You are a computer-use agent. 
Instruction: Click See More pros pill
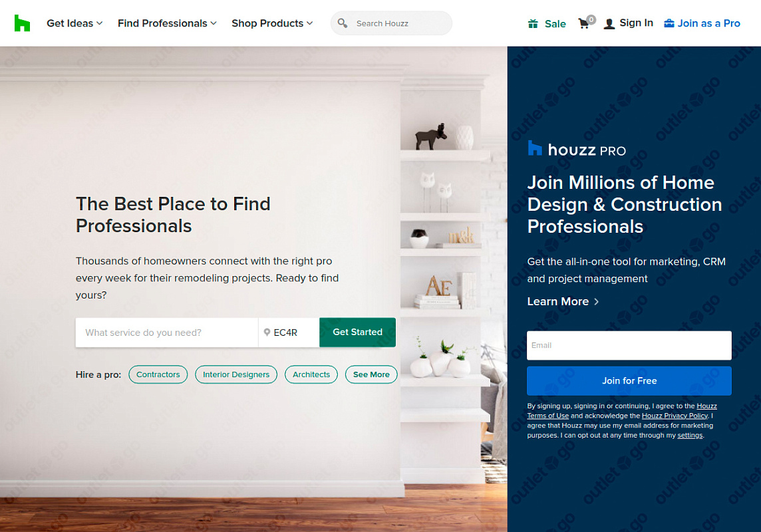pos(371,374)
